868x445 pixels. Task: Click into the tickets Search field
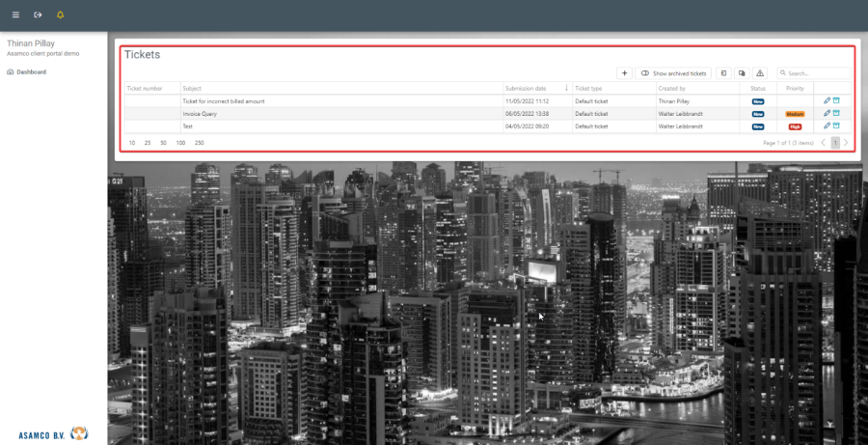coord(817,73)
